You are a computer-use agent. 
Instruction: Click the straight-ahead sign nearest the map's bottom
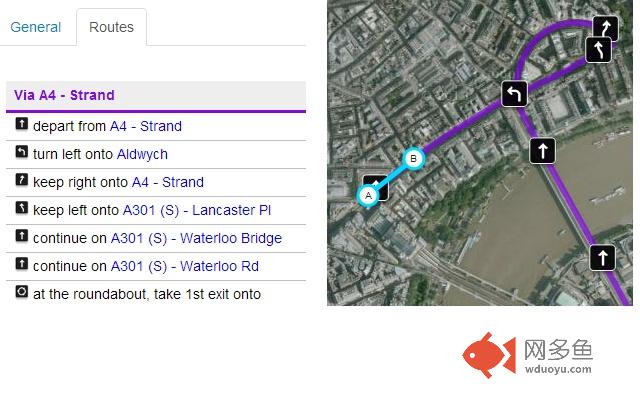pyautogui.click(x=602, y=258)
